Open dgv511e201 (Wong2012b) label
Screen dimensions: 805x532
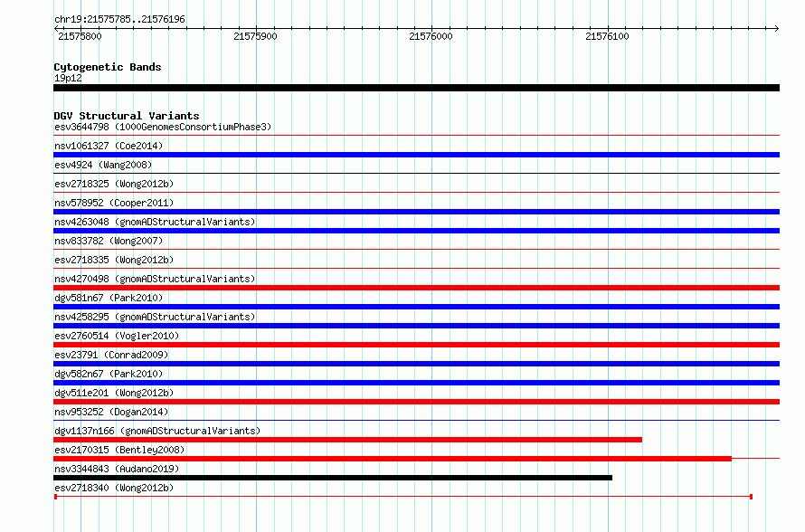click(114, 393)
